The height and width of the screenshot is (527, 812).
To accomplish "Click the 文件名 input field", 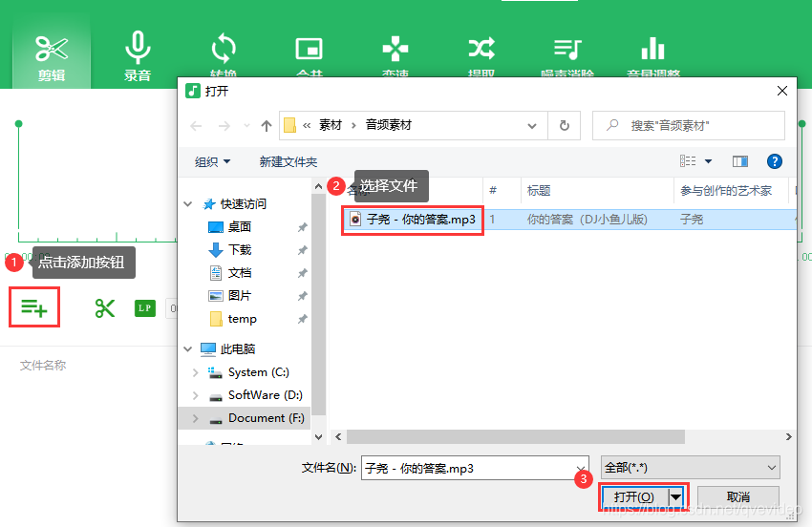I will click(475, 469).
